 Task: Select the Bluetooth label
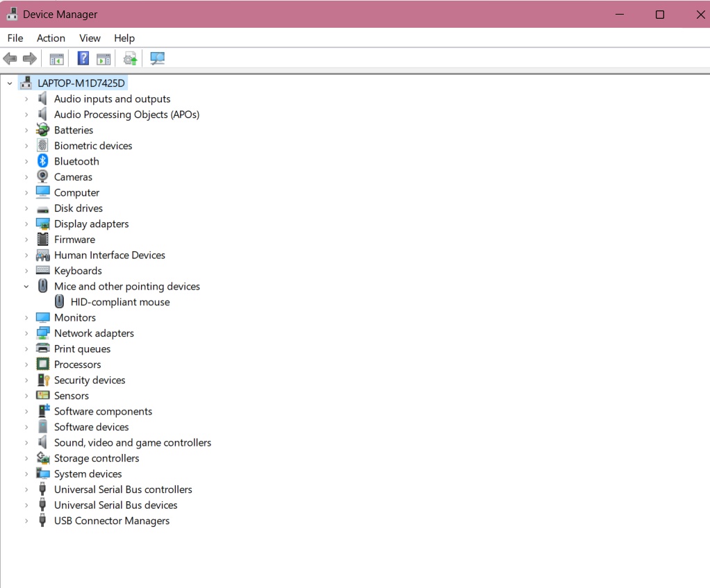point(76,162)
